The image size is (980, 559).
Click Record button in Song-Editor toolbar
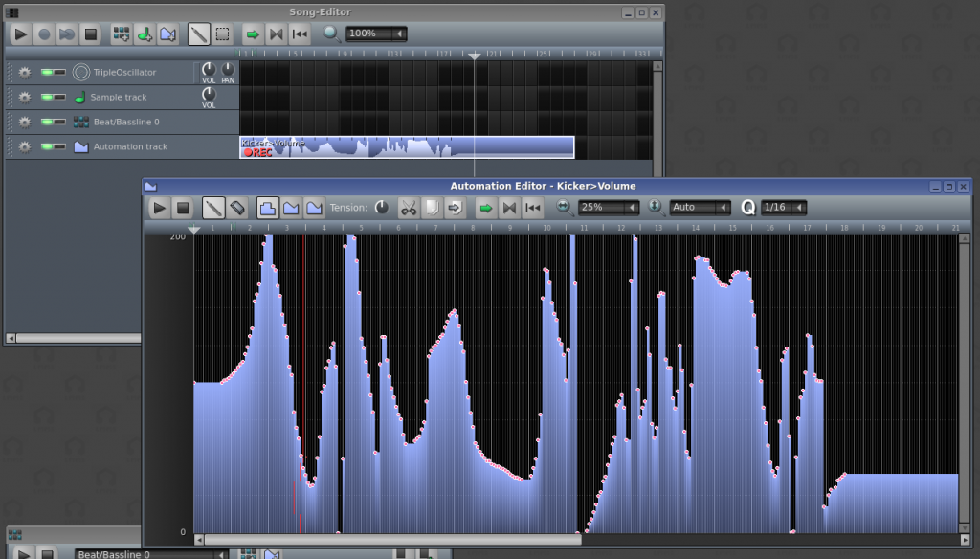(x=44, y=34)
